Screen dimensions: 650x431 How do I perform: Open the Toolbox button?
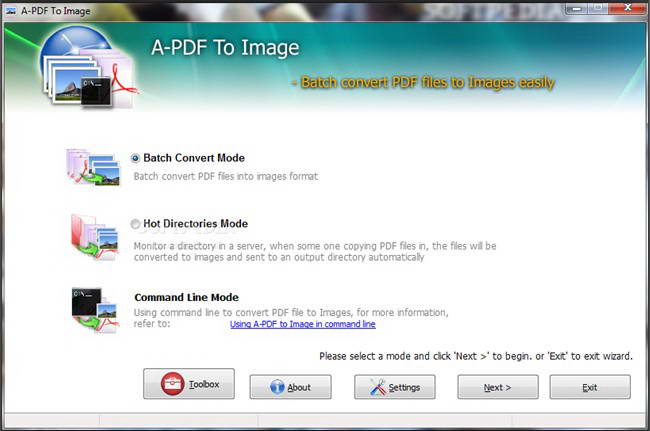click(189, 384)
